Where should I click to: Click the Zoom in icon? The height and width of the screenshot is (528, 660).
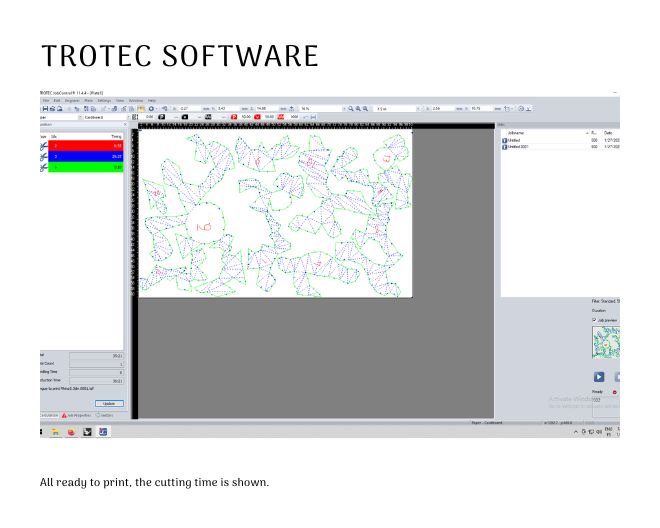tap(358, 109)
